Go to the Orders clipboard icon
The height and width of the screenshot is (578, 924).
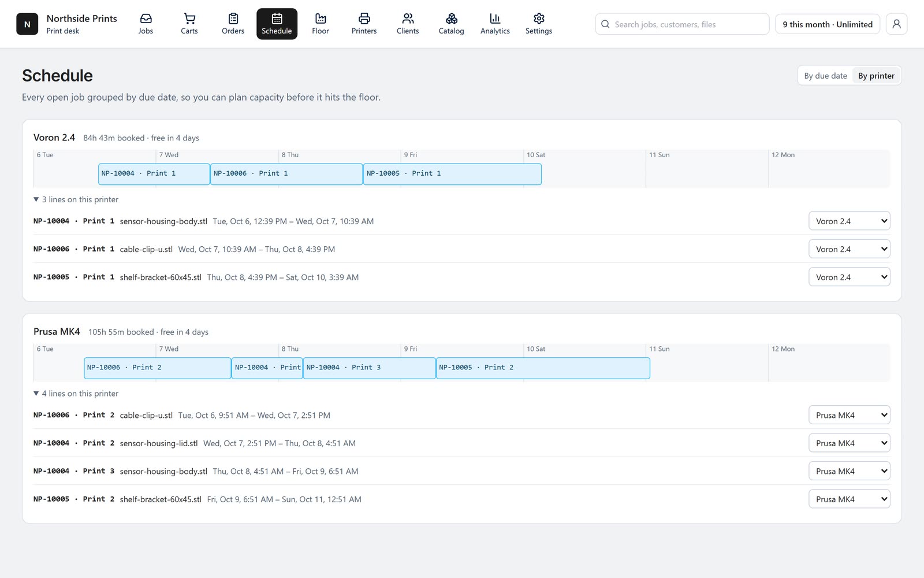pos(233,18)
